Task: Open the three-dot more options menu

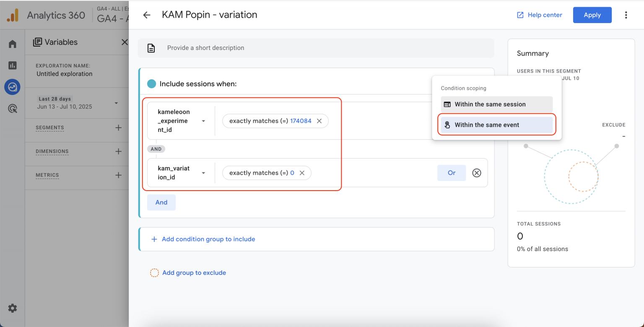Action: pyautogui.click(x=626, y=15)
